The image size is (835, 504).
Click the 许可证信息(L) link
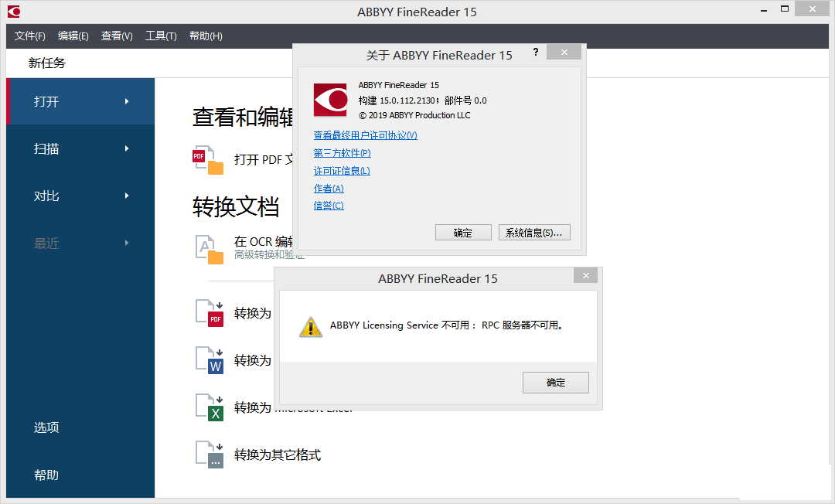pyautogui.click(x=342, y=171)
